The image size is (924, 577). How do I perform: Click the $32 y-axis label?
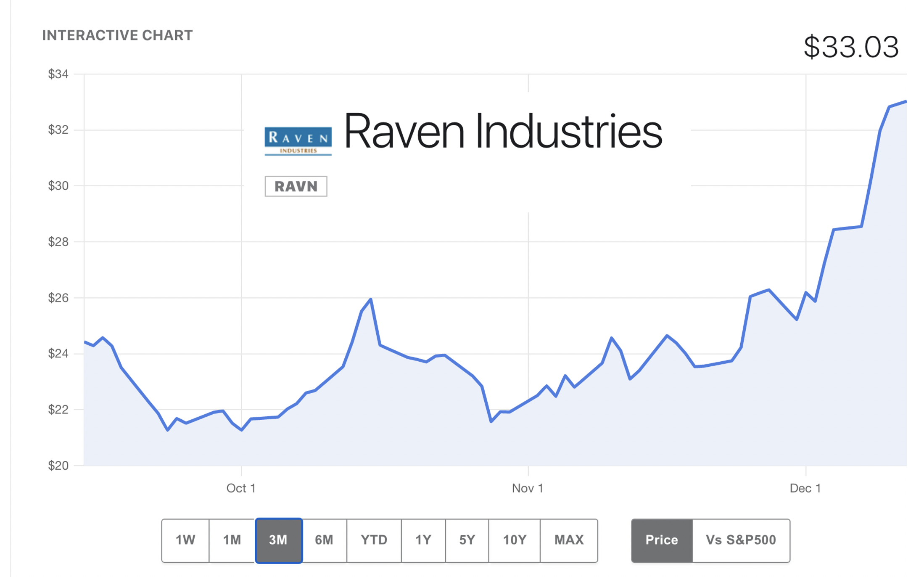click(58, 130)
